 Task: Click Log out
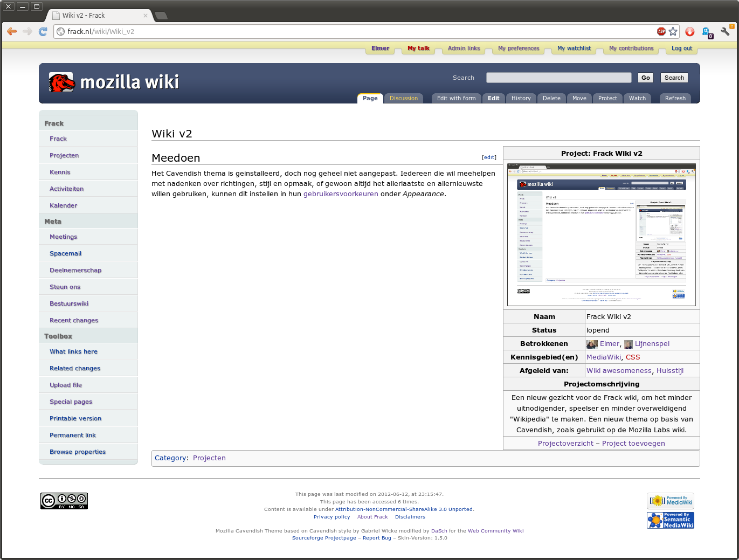click(682, 49)
